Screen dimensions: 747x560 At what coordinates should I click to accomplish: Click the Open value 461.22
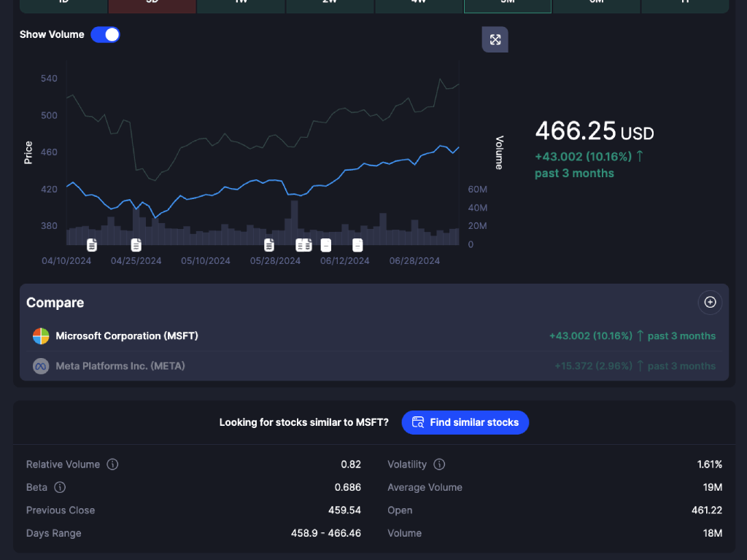pyautogui.click(x=706, y=510)
